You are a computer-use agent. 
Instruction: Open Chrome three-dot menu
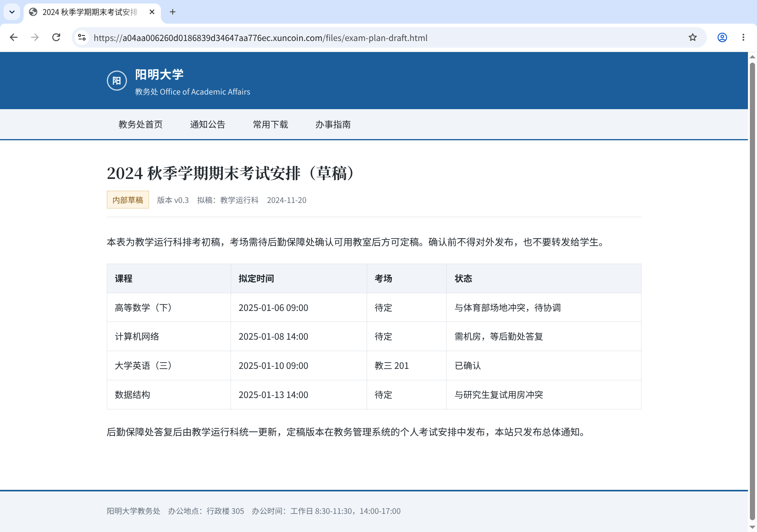[744, 37]
